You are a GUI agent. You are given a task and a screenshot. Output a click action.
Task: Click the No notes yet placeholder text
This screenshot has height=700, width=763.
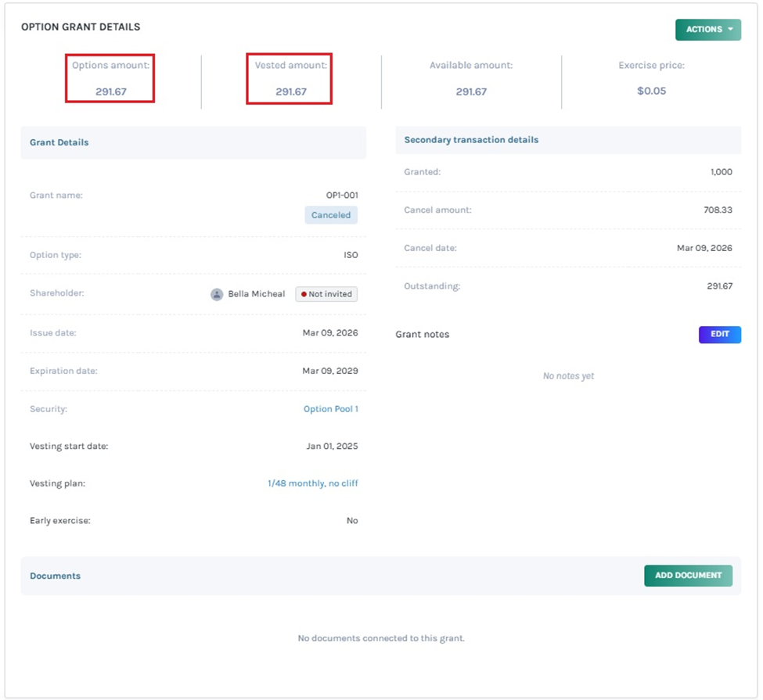point(570,375)
